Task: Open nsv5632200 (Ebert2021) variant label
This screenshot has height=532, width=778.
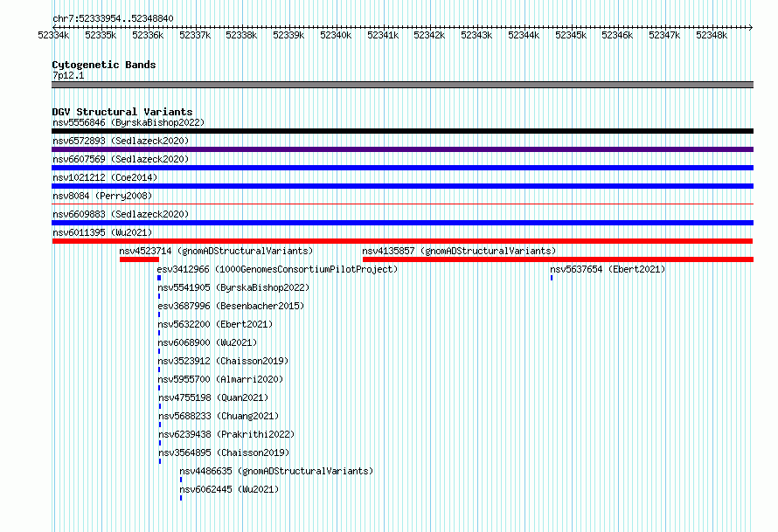Action: tap(215, 324)
